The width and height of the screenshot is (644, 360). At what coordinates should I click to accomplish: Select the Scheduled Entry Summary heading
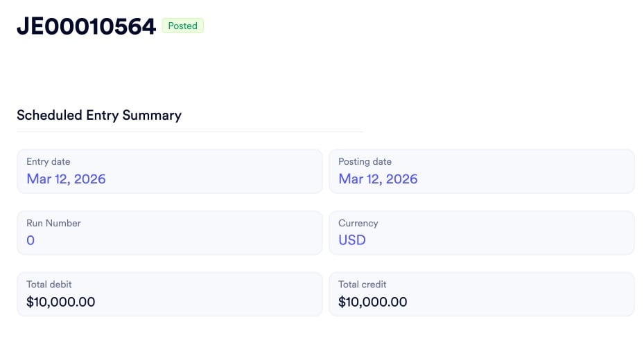point(99,115)
